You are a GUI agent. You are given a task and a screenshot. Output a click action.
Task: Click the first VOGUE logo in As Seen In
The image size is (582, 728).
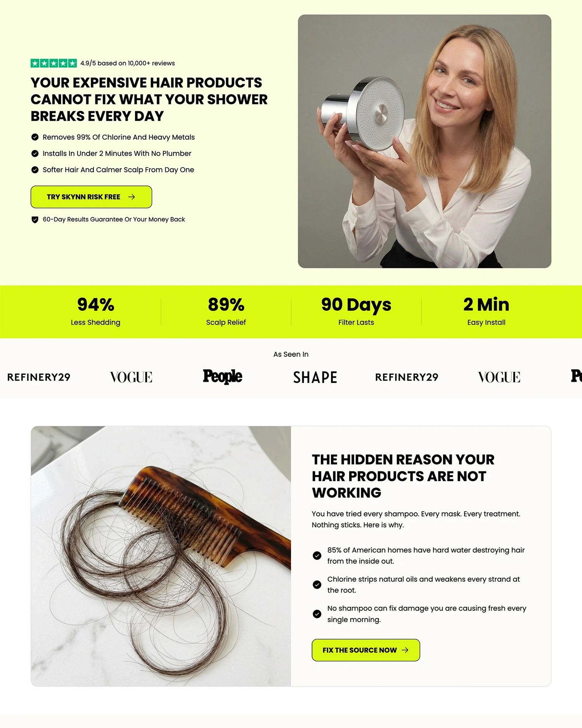tap(131, 377)
